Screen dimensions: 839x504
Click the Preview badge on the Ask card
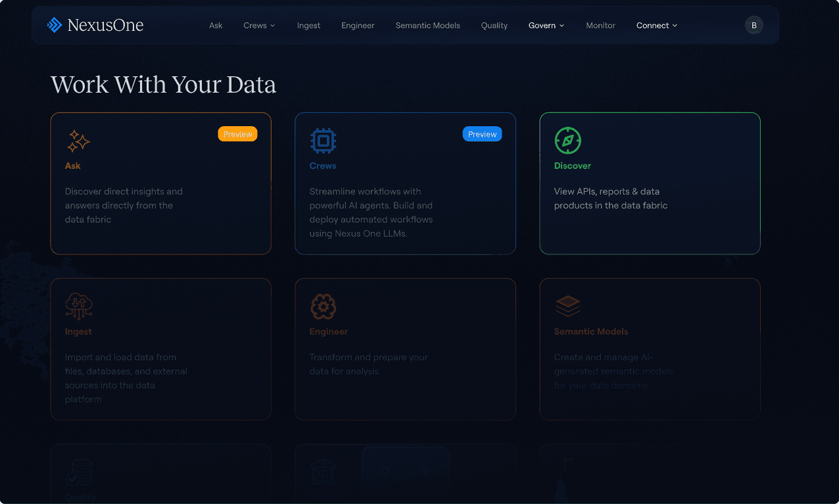click(237, 133)
